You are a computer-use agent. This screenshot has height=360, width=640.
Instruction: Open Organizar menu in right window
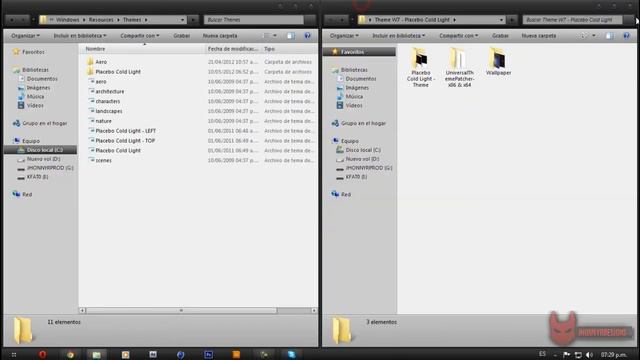344,36
